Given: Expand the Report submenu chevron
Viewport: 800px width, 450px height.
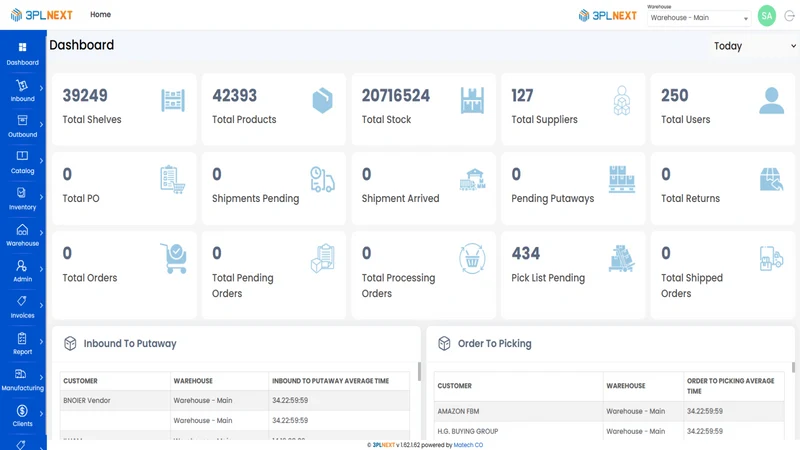Looking at the screenshot, I should point(41,341).
